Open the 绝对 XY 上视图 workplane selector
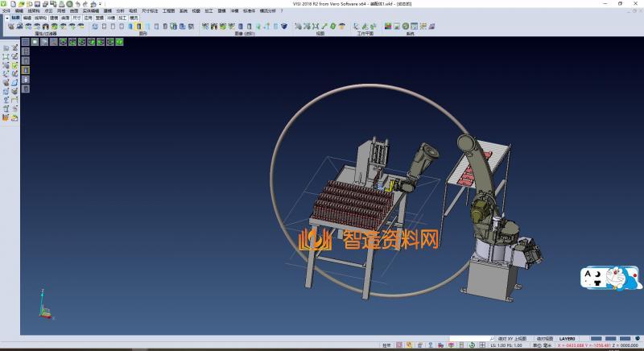The height and width of the screenshot is (351, 644). click(511, 340)
